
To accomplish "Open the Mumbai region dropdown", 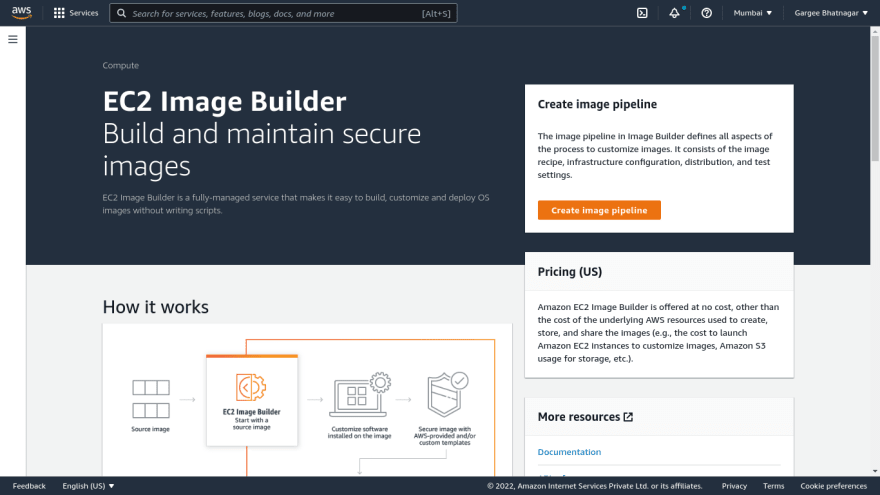I will tap(753, 13).
